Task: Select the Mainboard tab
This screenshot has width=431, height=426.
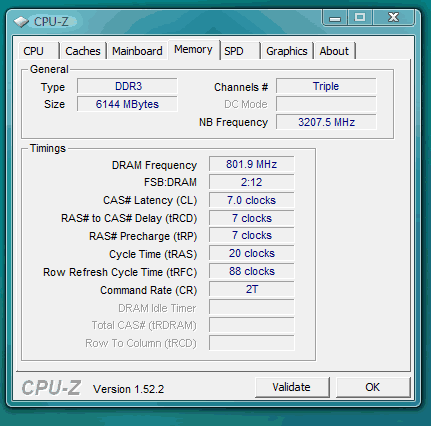Action: 137,51
